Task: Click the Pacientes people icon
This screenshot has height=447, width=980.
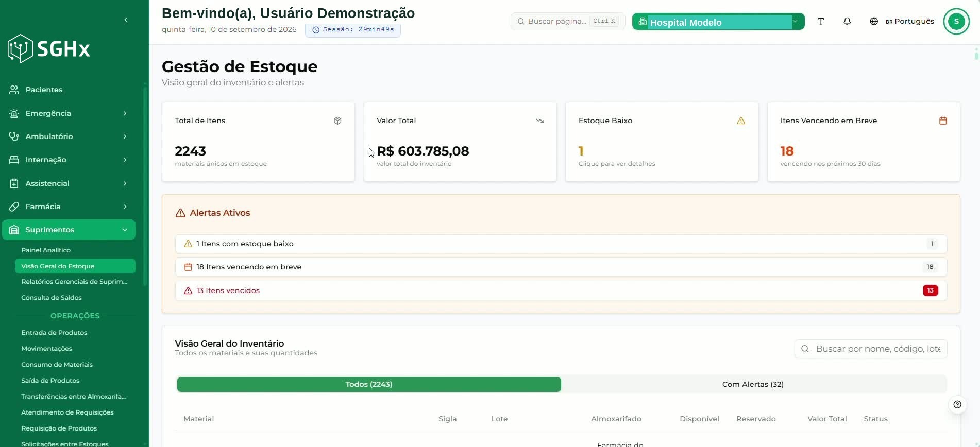Action: click(14, 90)
